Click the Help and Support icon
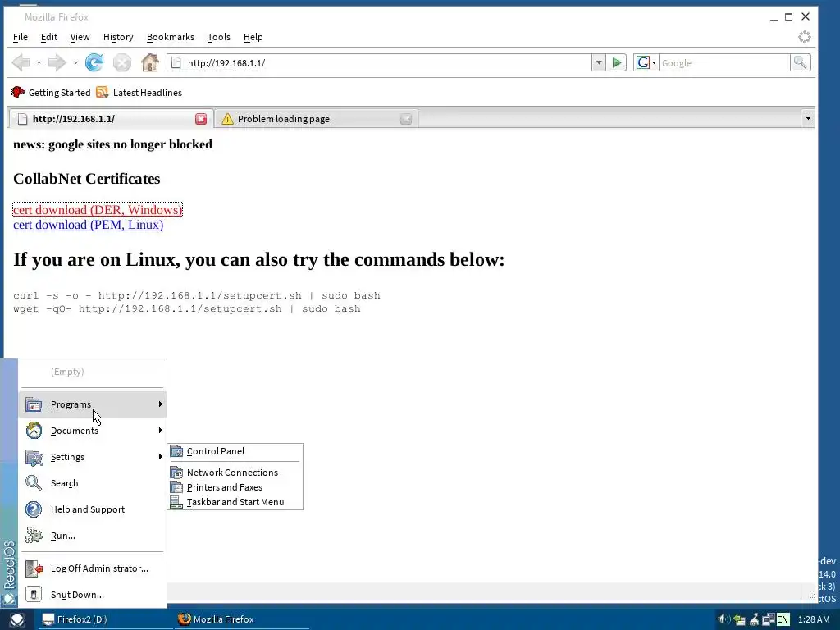The height and width of the screenshot is (630, 840). coord(34,509)
